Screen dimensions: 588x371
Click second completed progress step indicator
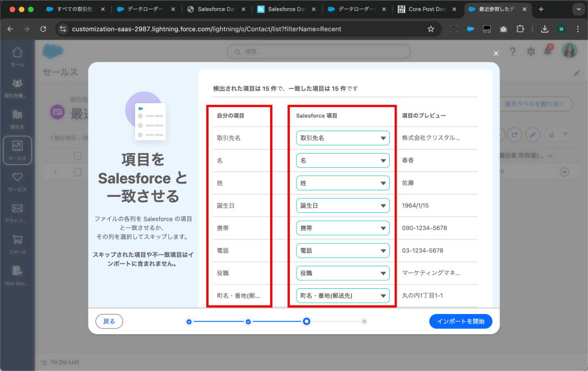point(248,322)
